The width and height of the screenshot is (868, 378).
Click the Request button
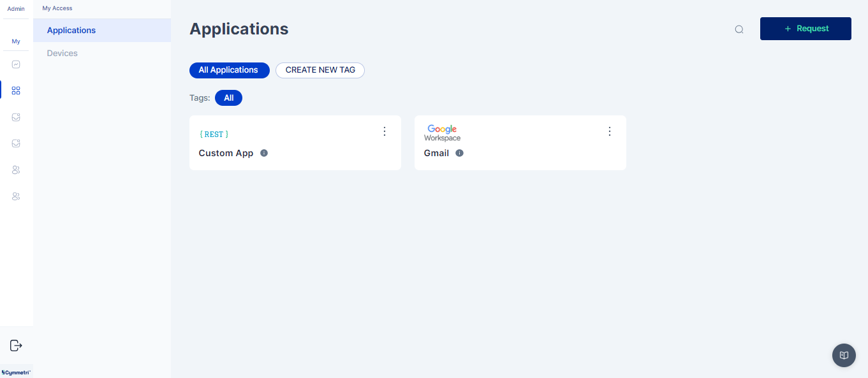tap(805, 29)
